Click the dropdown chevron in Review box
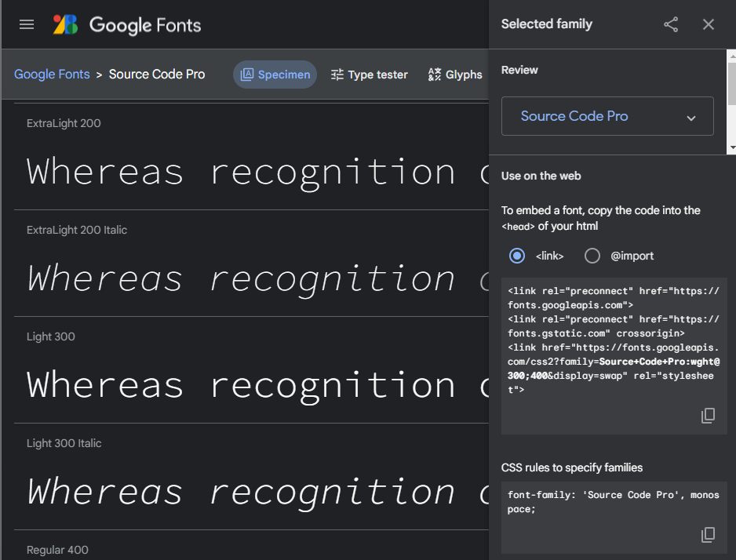 [x=691, y=118]
